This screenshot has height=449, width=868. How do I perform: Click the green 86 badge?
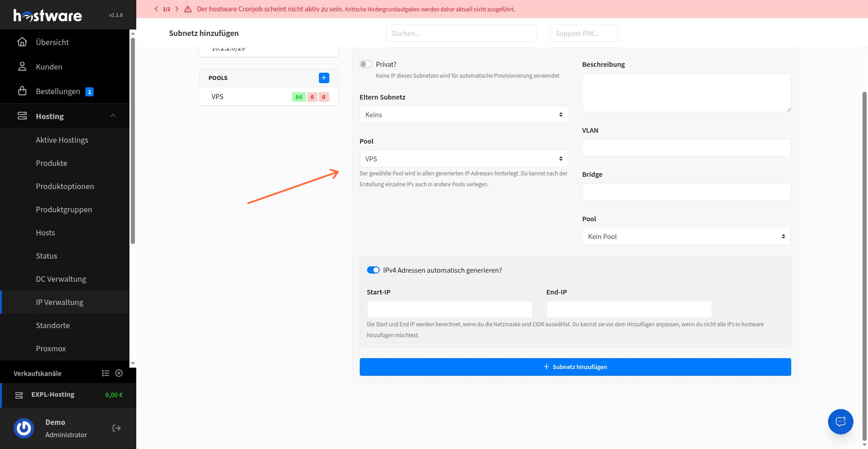(298, 97)
